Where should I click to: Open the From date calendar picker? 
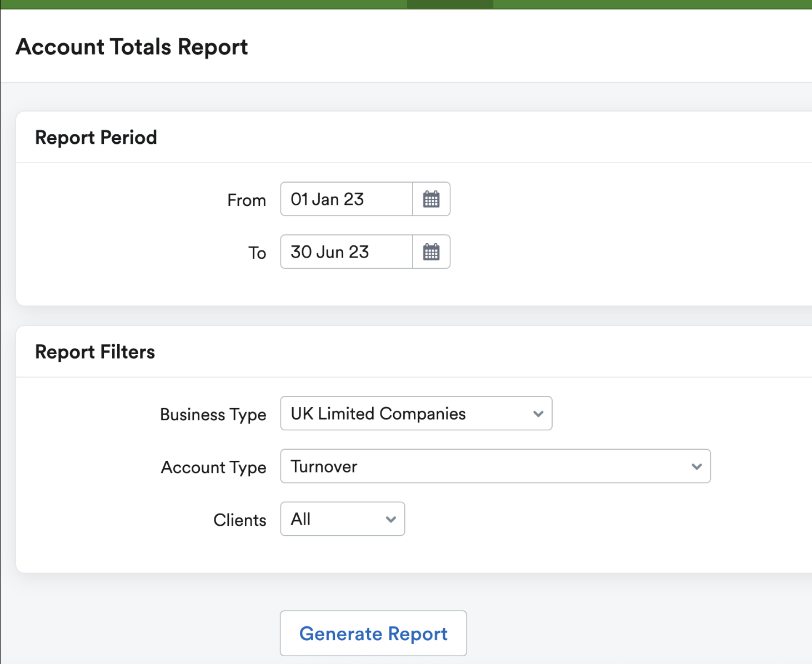tap(432, 199)
